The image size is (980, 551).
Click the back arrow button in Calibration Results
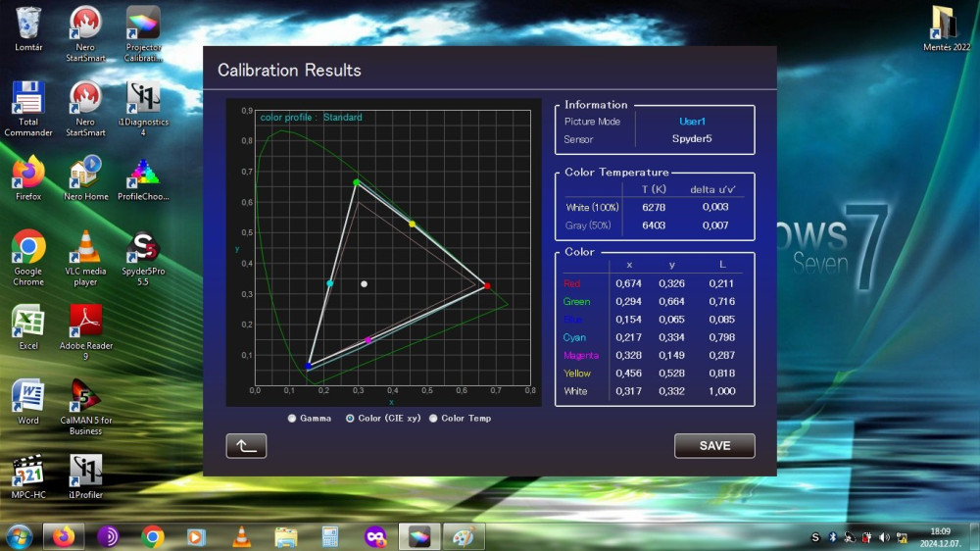[246, 446]
